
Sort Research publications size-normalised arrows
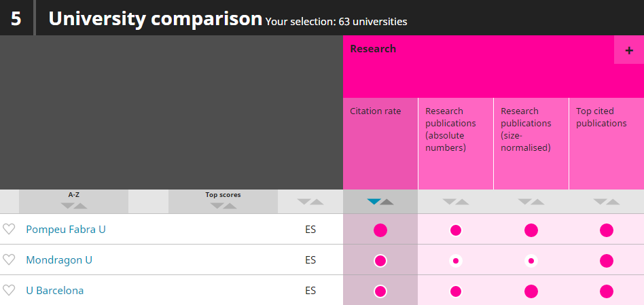(x=531, y=202)
